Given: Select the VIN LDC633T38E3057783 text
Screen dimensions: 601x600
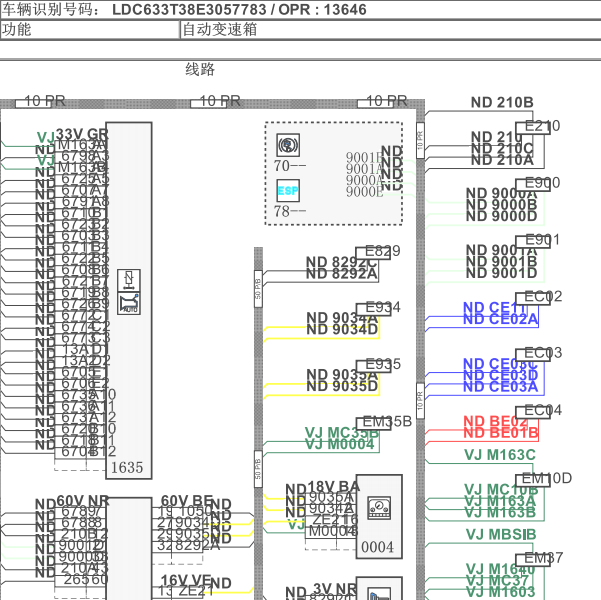Looking at the screenshot, I should [x=189, y=10].
